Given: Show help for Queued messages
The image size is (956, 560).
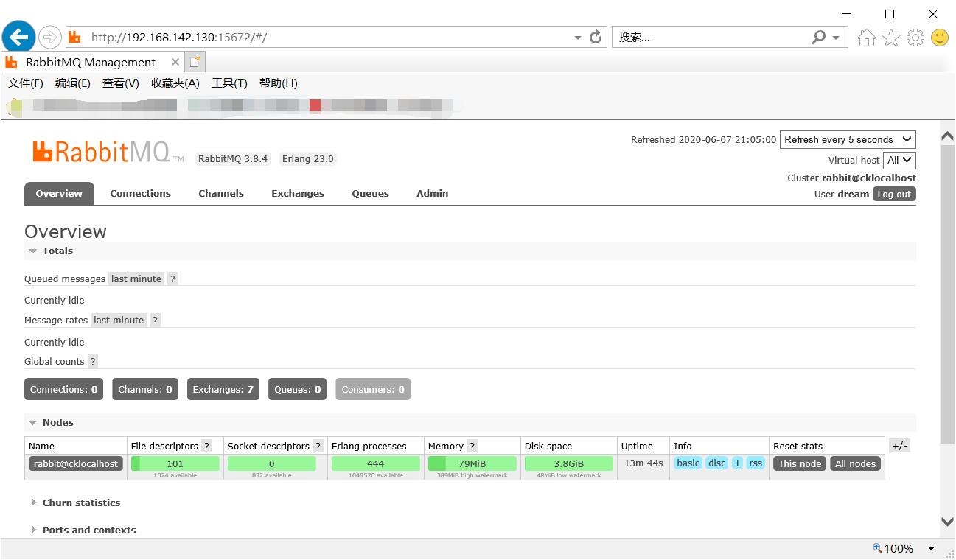Looking at the screenshot, I should tap(172, 279).
